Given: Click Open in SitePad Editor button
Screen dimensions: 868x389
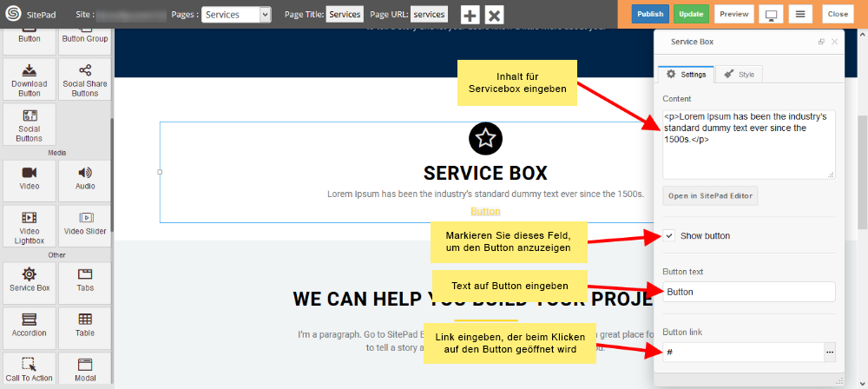Looking at the screenshot, I should pos(710,196).
